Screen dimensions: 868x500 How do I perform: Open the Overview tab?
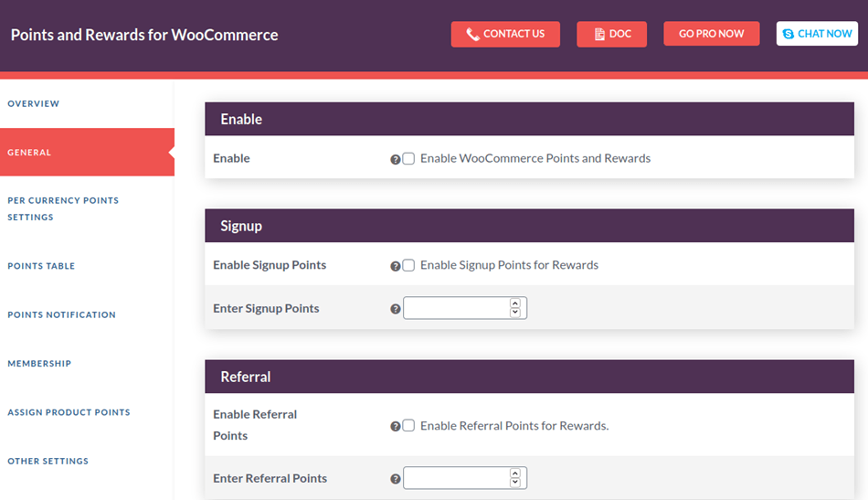point(33,103)
